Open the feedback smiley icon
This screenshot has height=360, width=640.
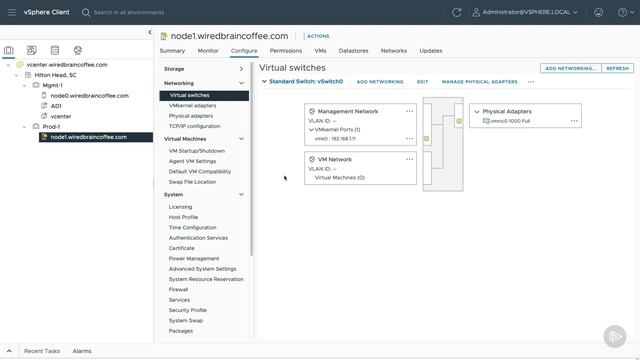(x=598, y=12)
